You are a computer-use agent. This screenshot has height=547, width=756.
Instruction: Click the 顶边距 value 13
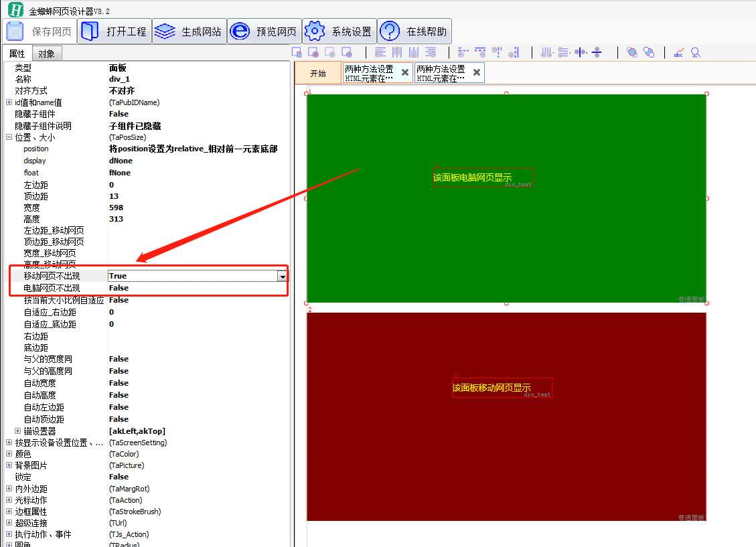(x=114, y=196)
